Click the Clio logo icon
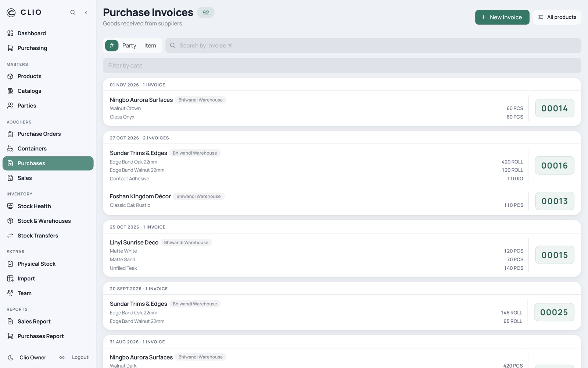The image size is (588, 368). point(11,13)
